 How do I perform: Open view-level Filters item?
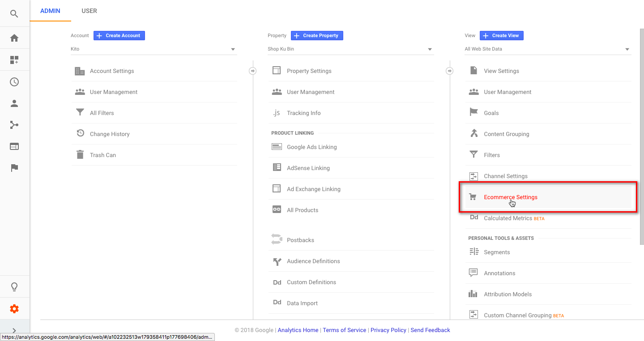pyautogui.click(x=548, y=155)
